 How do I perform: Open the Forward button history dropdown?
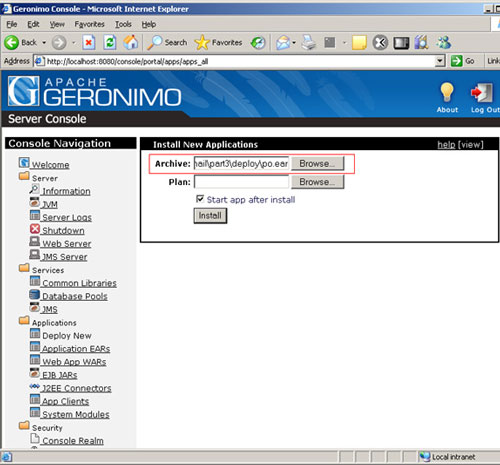tap(74, 43)
